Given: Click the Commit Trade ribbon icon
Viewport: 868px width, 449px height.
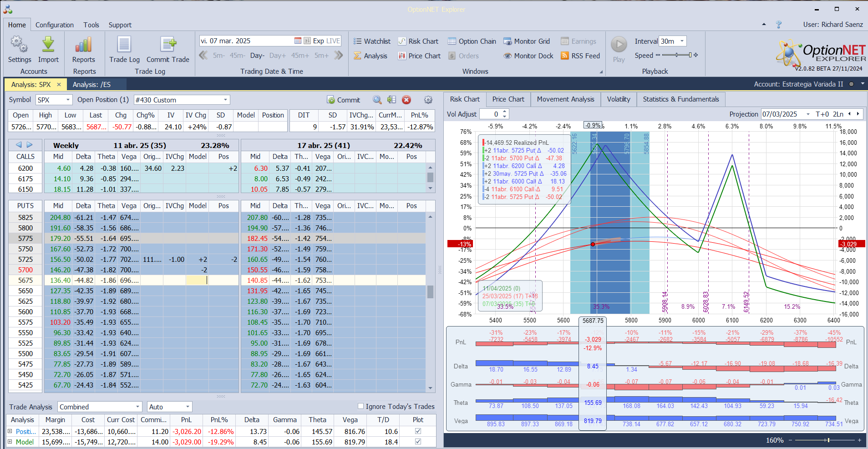Looking at the screenshot, I should coord(168,44).
